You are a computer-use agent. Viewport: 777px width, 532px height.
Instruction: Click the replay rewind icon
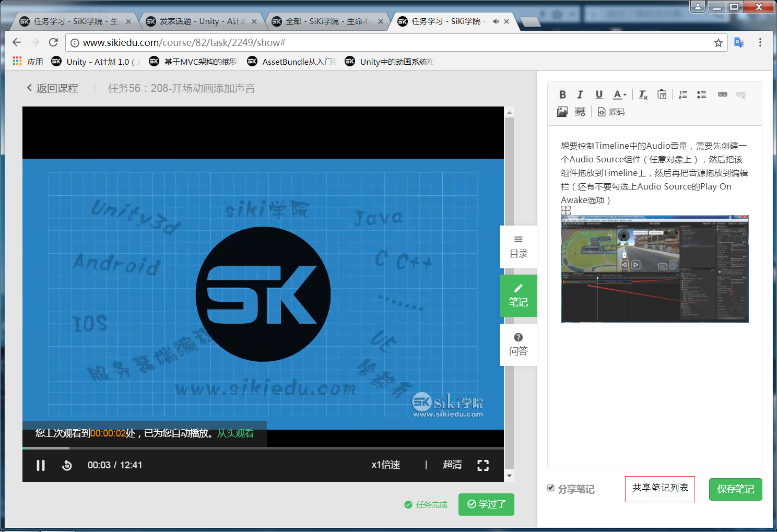(x=67, y=465)
